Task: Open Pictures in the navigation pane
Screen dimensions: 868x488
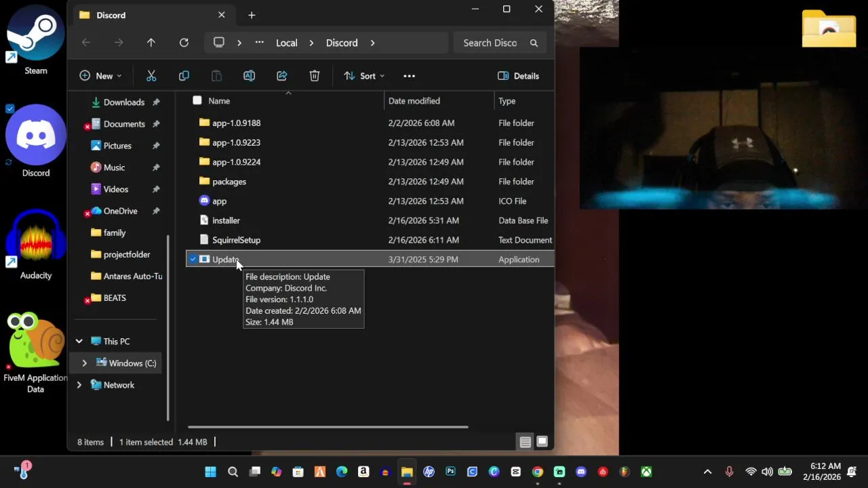Action: [x=118, y=146]
